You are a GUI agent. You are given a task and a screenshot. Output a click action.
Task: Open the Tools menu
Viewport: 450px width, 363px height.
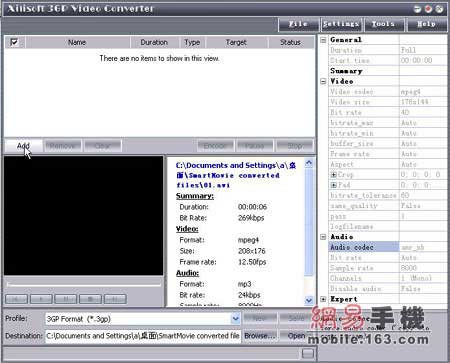(x=383, y=24)
